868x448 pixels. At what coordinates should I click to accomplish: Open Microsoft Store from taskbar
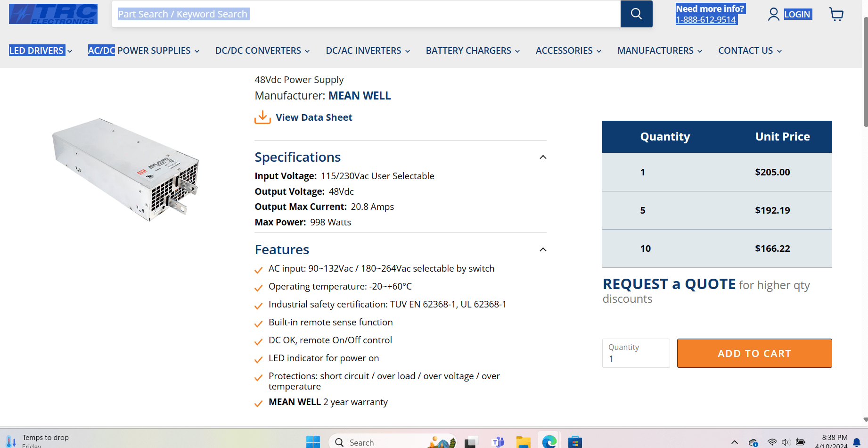575,442
